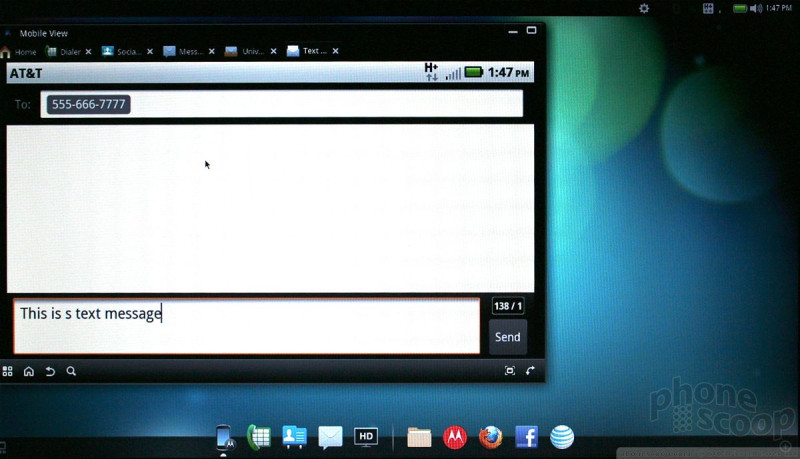Open Mobile View phone icon in dock
800x459 pixels.
pyautogui.click(x=224, y=438)
